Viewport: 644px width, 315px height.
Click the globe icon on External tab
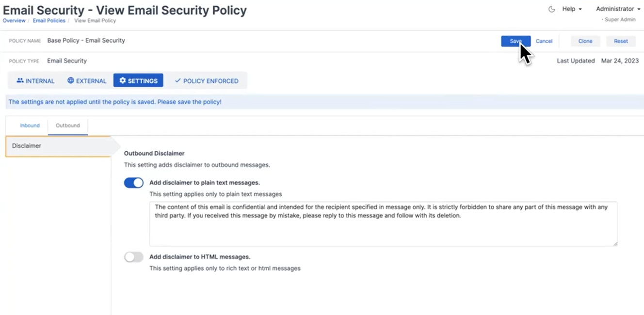click(x=71, y=80)
